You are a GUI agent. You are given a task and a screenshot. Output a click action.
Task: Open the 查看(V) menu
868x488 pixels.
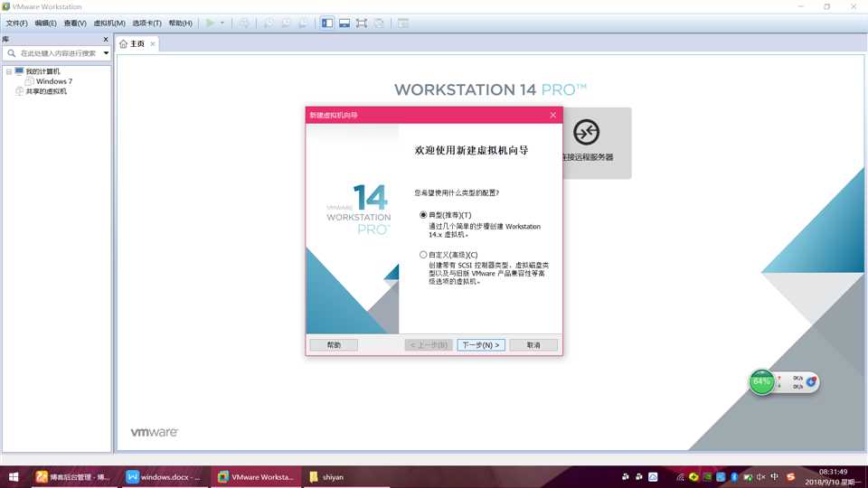coord(75,23)
